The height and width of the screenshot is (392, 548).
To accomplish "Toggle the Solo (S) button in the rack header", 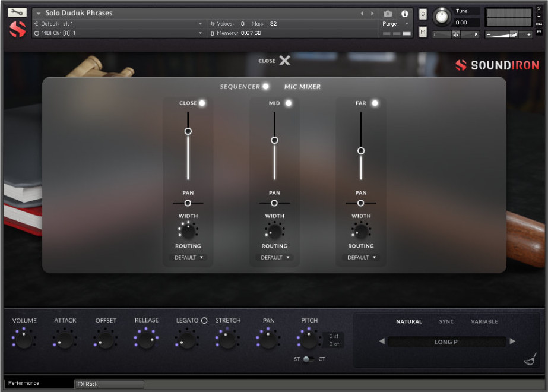I will (423, 14).
